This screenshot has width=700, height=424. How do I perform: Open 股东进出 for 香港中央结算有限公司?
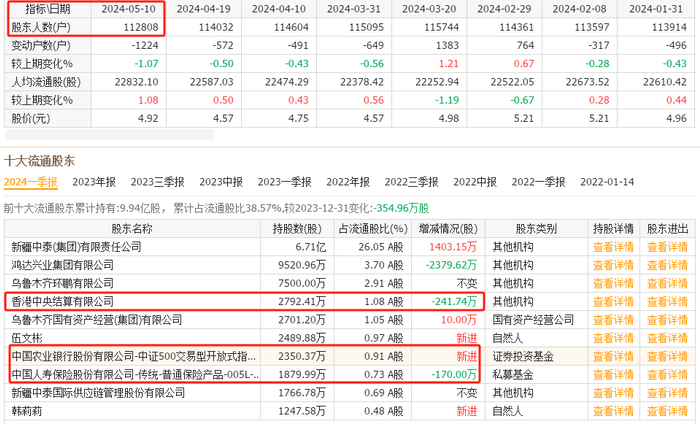pos(667,302)
